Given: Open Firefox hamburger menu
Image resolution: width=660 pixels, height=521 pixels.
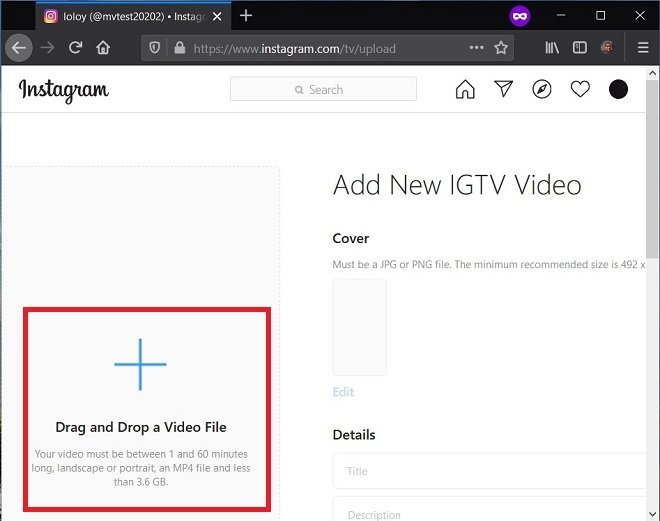Looking at the screenshot, I should point(643,48).
